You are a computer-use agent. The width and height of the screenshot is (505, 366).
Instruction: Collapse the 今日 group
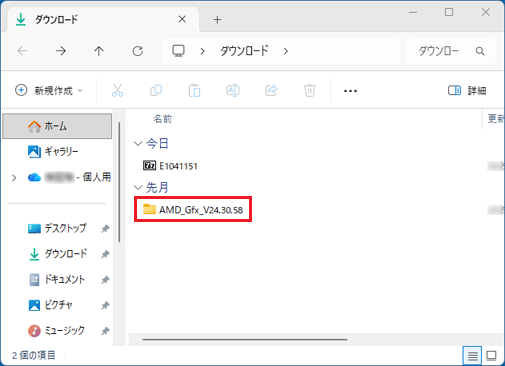[x=138, y=144]
